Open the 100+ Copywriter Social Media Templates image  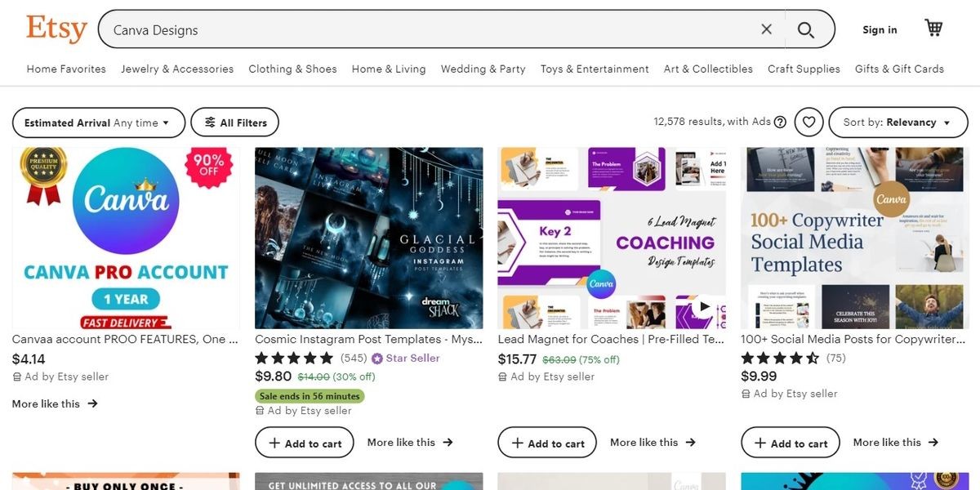coord(854,238)
